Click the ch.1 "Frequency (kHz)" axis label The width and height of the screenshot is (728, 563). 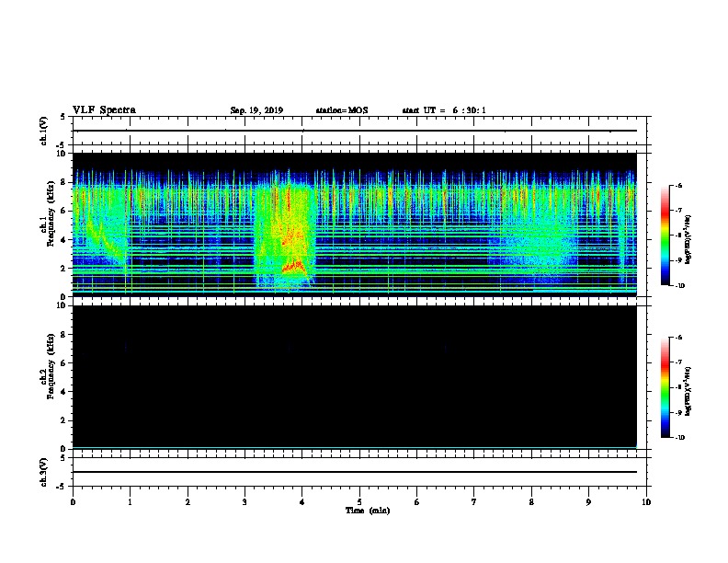[51, 213]
